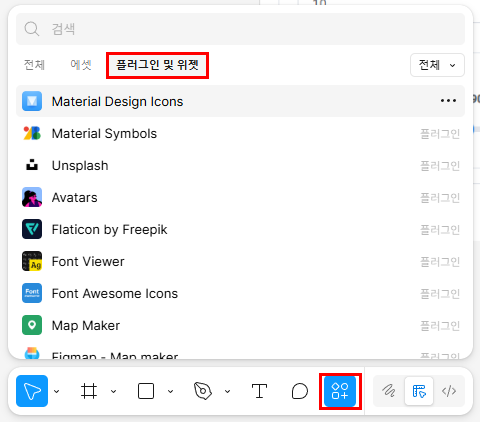480x422 pixels.
Task: Switch to Dev mode code icon
Action: [x=449, y=391]
